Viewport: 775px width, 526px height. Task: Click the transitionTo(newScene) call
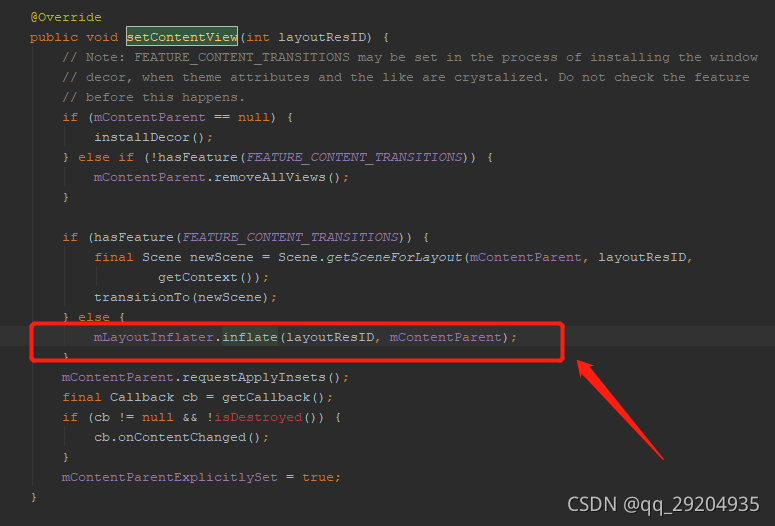[181, 297]
